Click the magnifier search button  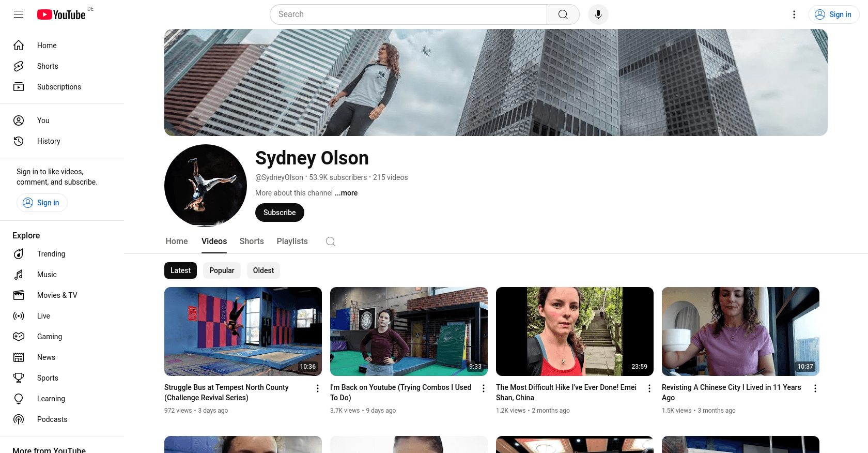click(563, 14)
